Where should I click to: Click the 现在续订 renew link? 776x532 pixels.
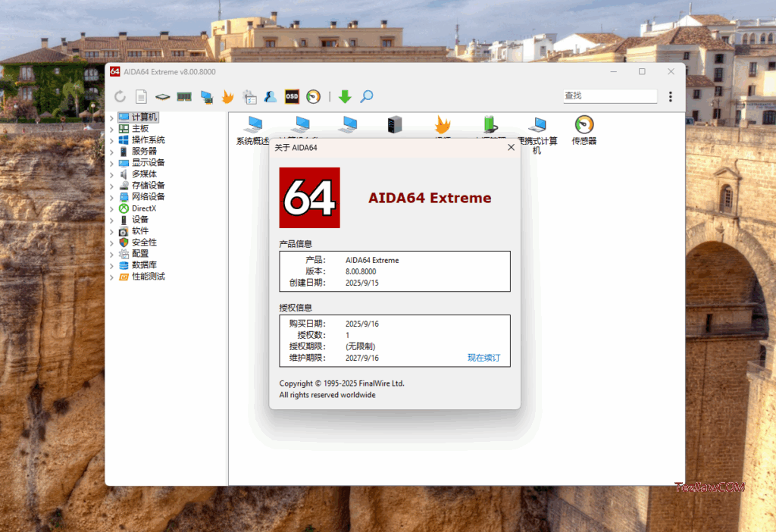click(483, 358)
